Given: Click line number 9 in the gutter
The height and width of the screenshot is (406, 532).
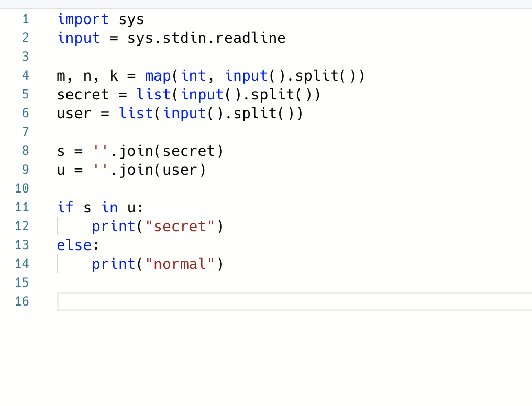Looking at the screenshot, I should coord(26,170).
